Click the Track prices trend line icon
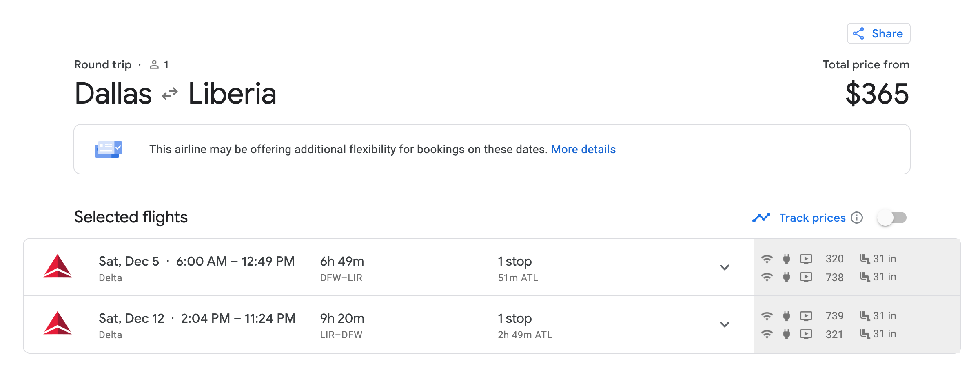 (761, 218)
